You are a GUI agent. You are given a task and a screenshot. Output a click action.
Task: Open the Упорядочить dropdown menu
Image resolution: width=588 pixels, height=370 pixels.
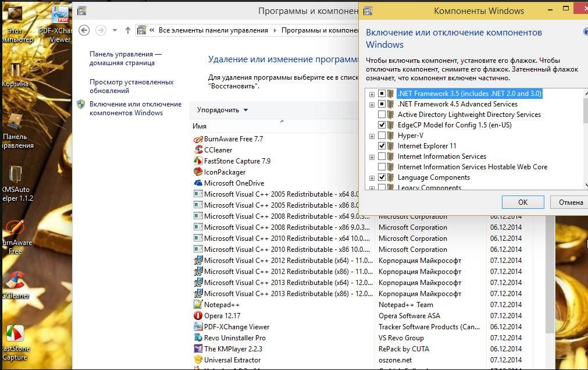point(222,110)
